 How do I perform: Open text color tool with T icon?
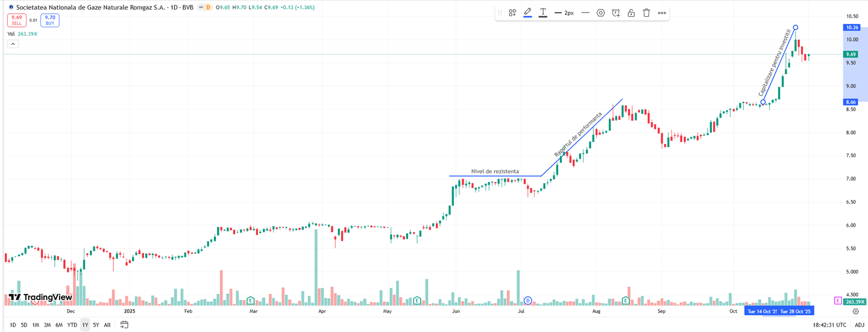pos(543,13)
